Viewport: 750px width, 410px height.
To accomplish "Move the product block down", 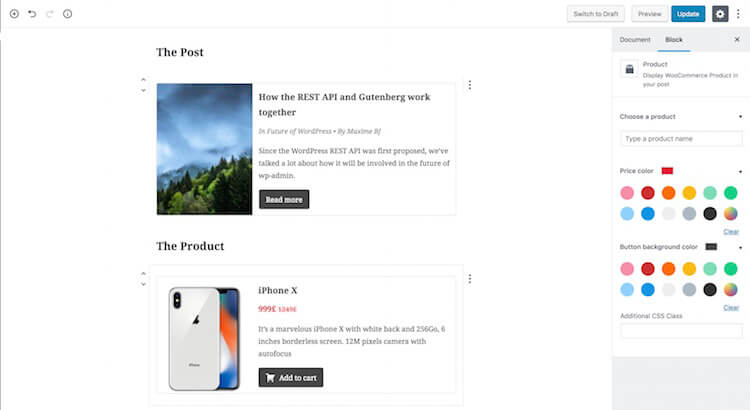I will click(x=143, y=284).
